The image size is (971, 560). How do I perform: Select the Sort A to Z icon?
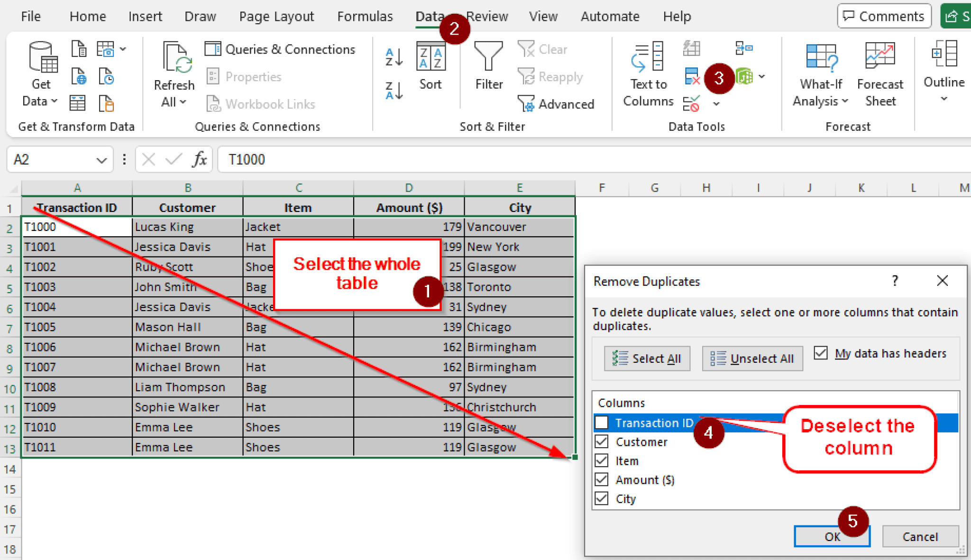[x=394, y=57]
